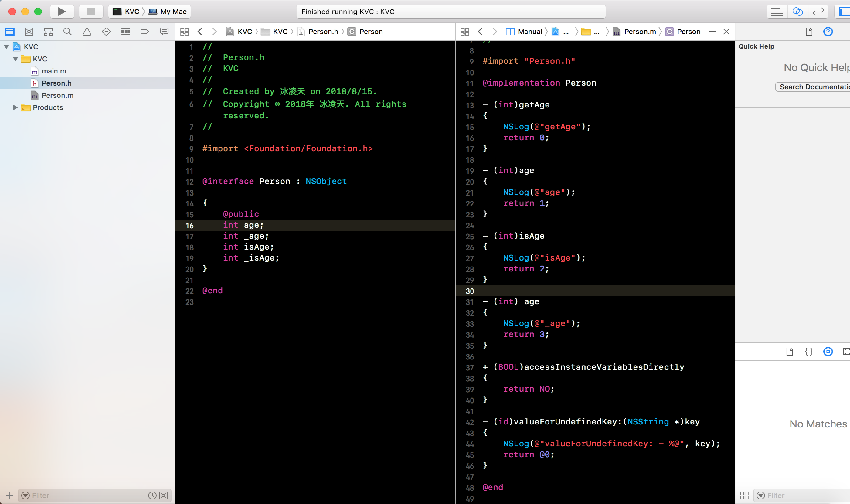850x504 pixels.
Task: Select the Source Control navigator icon
Action: pos(29,32)
